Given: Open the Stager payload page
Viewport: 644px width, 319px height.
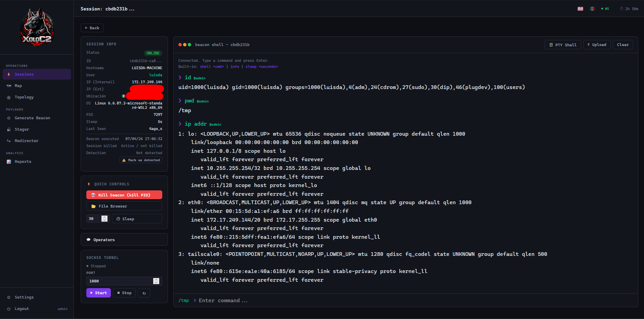Looking at the screenshot, I should point(22,130).
